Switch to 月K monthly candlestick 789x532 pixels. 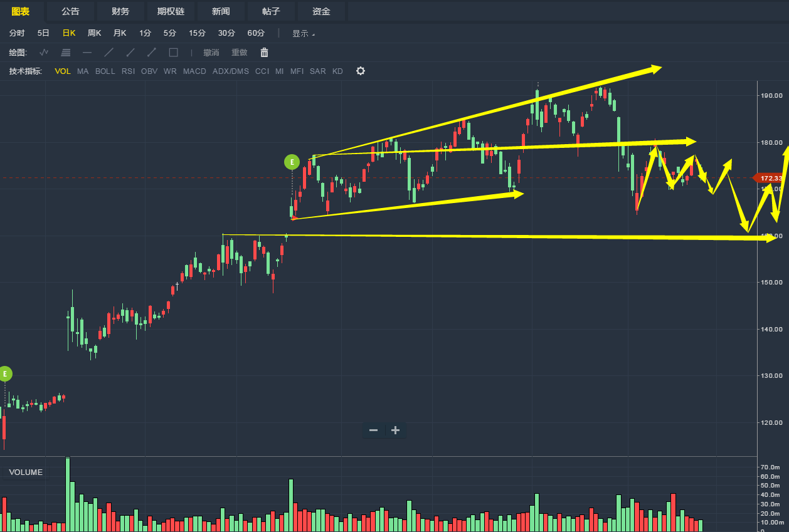point(119,33)
